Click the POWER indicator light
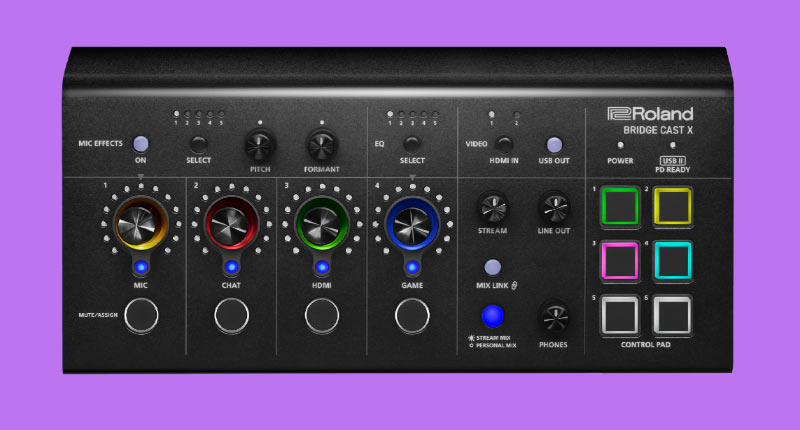Image resolution: width=800 pixels, height=430 pixels. tap(620, 145)
